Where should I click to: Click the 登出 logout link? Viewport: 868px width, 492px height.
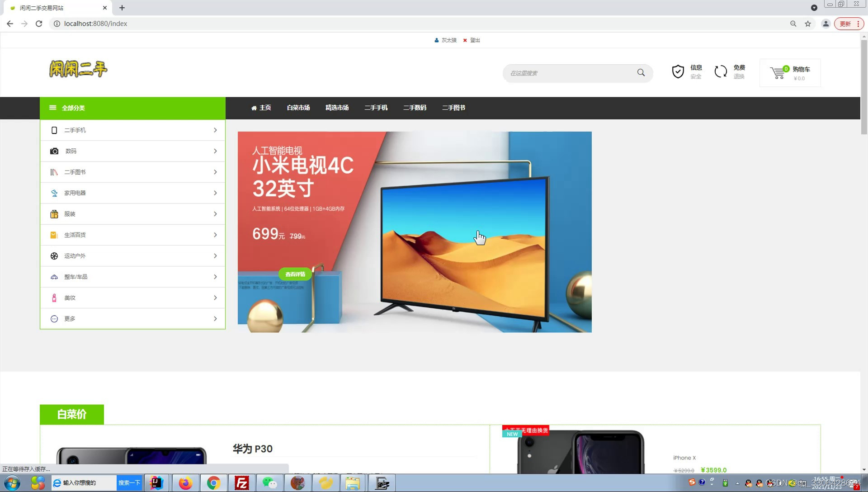(x=475, y=40)
